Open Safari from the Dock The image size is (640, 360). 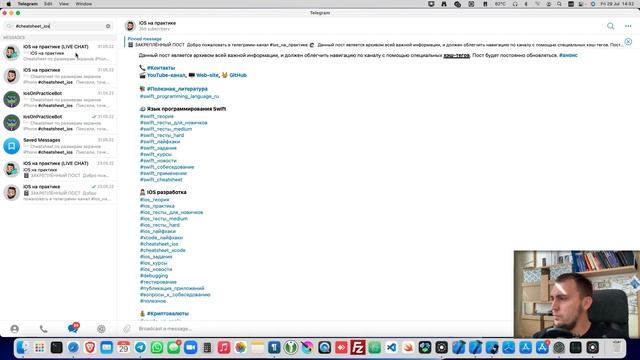(x=73, y=347)
